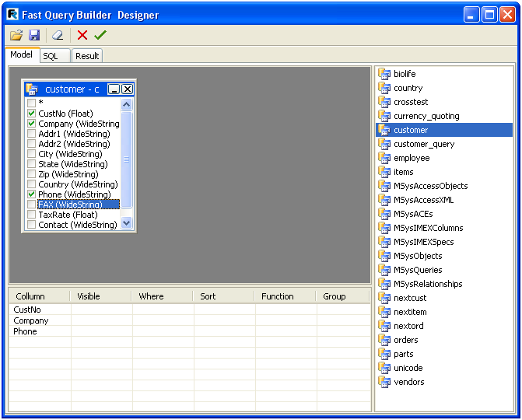Switch to the SQL tab

click(x=51, y=56)
